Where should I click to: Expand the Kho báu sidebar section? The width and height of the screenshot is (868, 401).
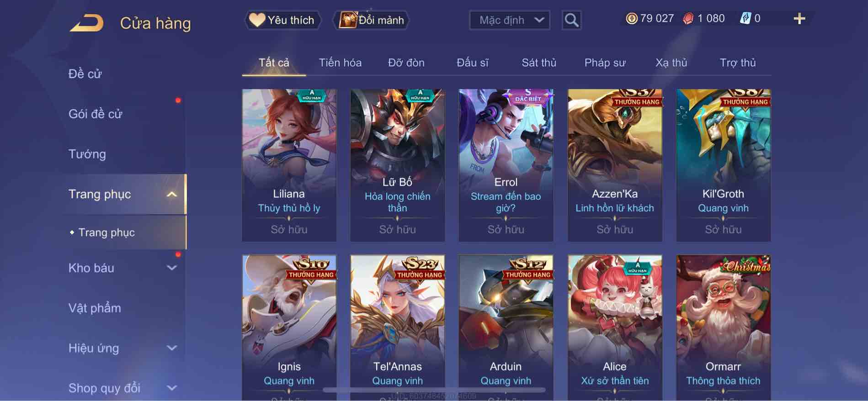[172, 268]
